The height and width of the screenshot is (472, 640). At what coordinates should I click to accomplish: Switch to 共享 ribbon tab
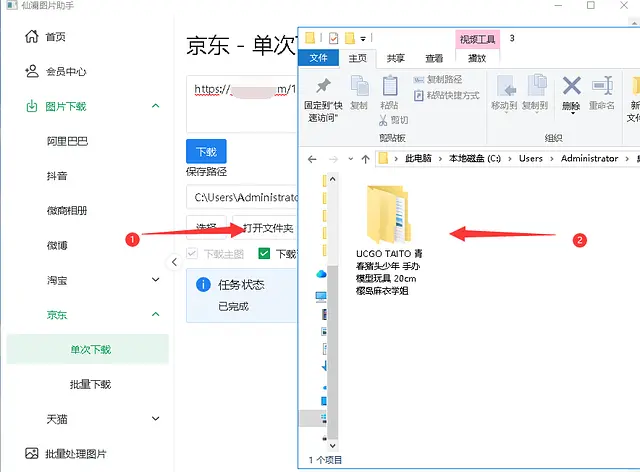[396, 58]
